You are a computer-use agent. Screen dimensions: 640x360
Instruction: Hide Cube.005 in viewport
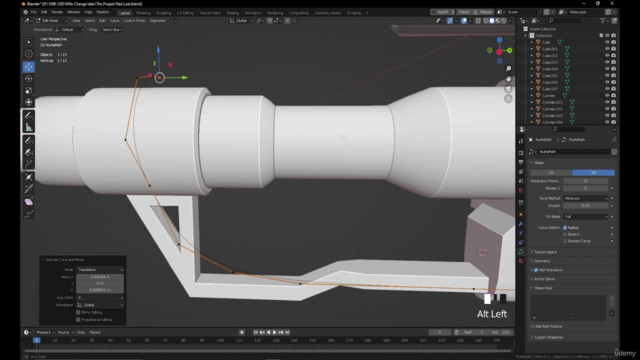(x=607, y=76)
